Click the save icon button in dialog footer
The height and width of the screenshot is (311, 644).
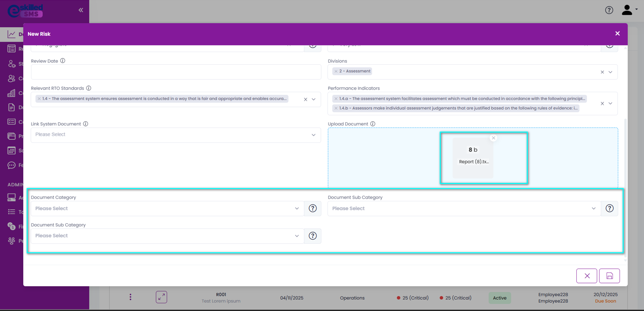tap(610, 276)
